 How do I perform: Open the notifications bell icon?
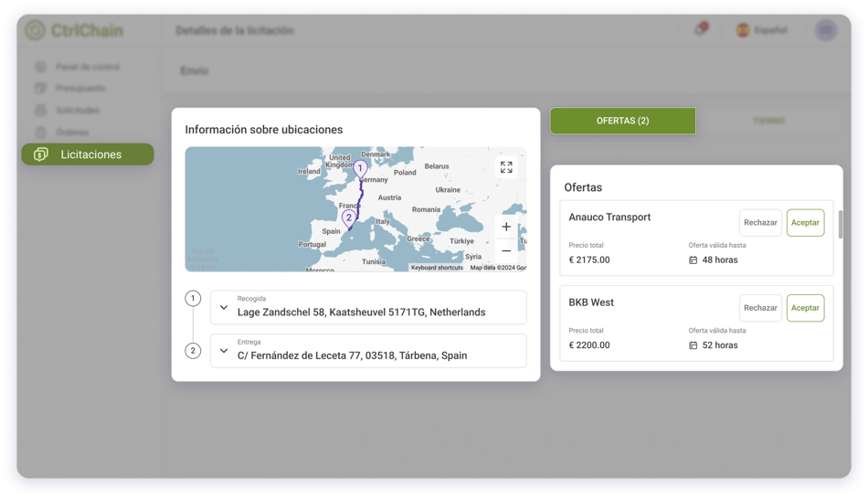click(700, 30)
